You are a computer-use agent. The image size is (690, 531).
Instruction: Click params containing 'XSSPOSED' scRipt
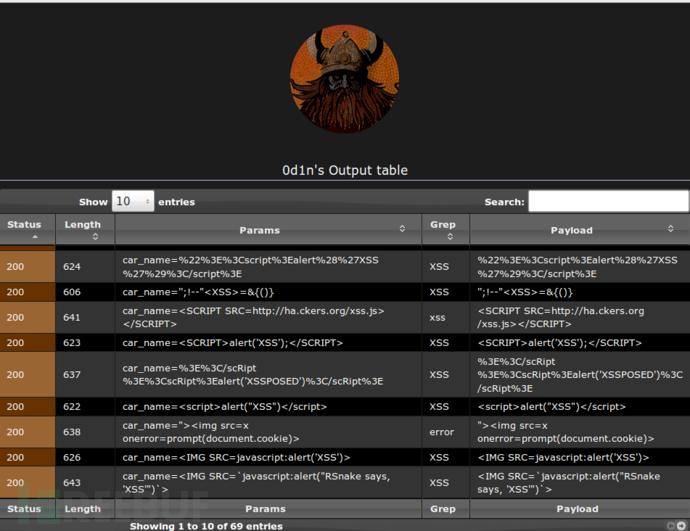click(253, 375)
